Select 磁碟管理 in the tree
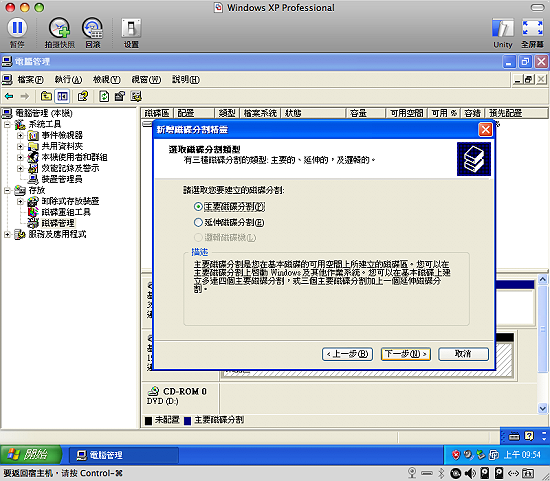Screen dimensions: 550x481 tap(58, 223)
